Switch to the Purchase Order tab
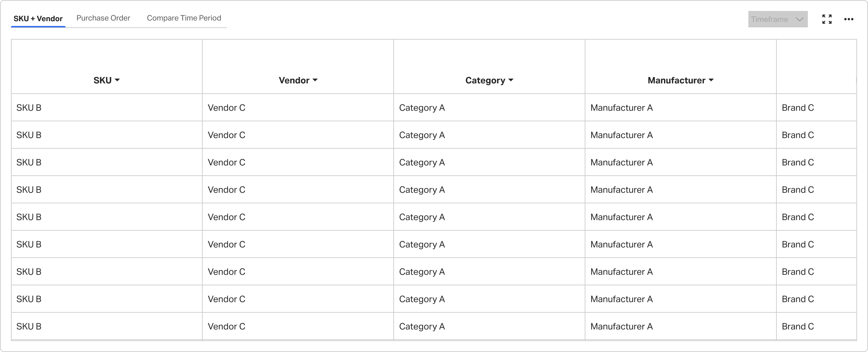 coord(103,18)
